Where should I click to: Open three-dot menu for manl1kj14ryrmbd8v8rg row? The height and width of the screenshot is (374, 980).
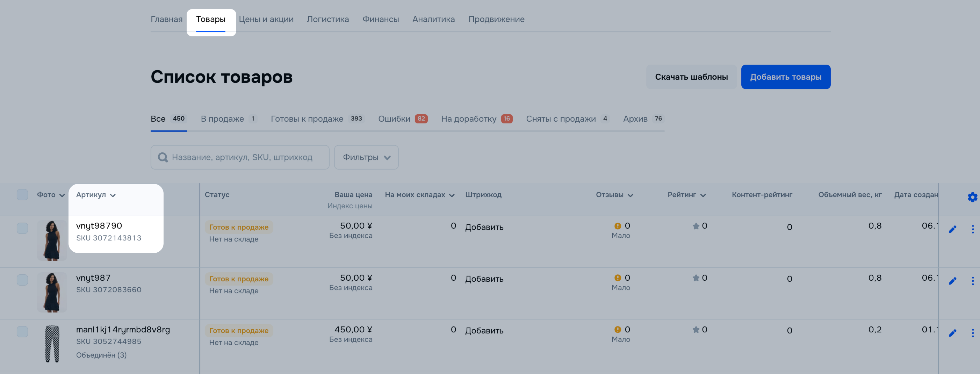point(972,333)
